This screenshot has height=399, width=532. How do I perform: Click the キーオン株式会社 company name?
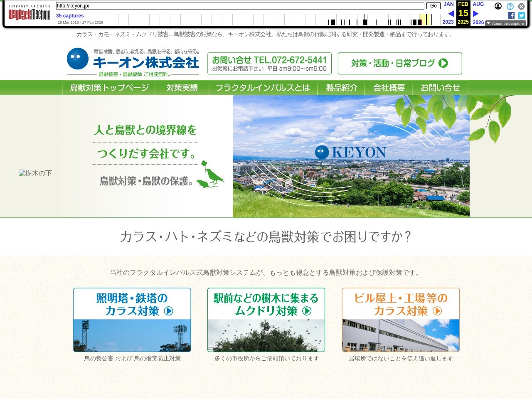(146, 63)
